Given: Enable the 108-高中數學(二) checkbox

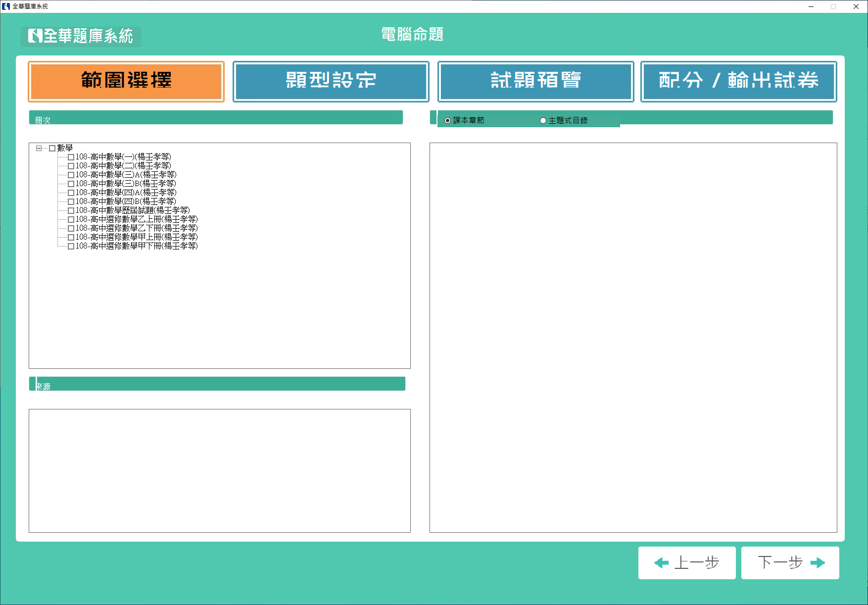Looking at the screenshot, I should click(x=71, y=166).
